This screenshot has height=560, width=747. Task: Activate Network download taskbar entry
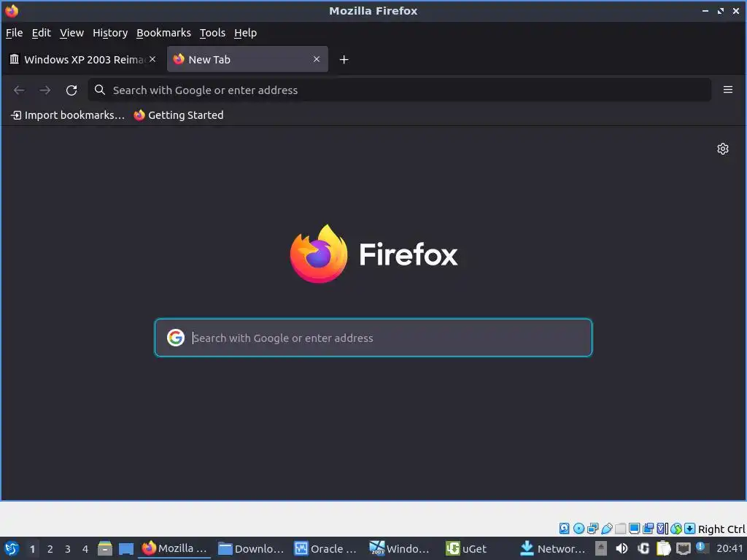pyautogui.click(x=553, y=548)
